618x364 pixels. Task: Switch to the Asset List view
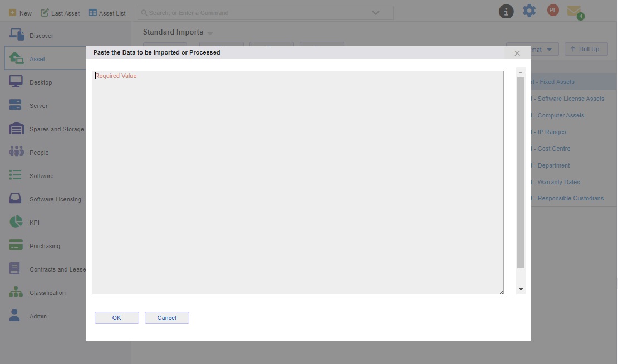[107, 12]
